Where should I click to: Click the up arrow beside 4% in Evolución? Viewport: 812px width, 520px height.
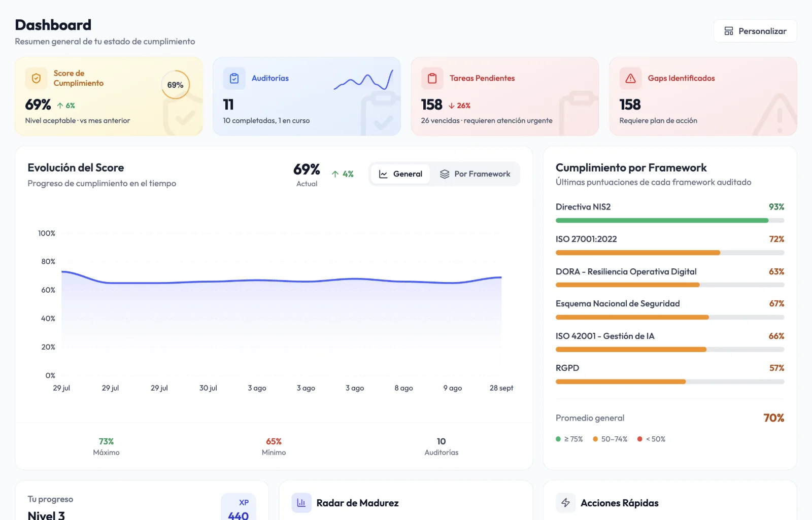335,174
